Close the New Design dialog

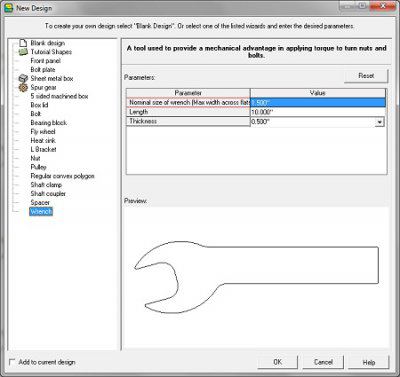[x=383, y=6]
